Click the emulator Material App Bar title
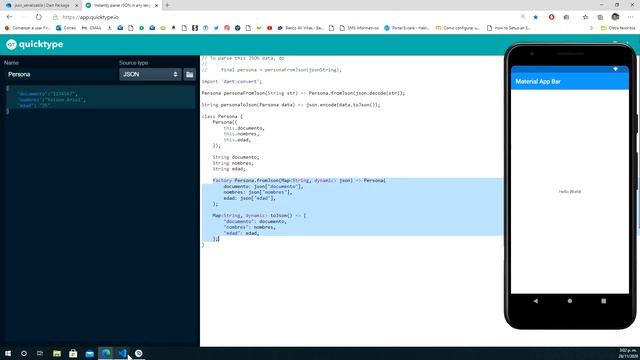 538,82
